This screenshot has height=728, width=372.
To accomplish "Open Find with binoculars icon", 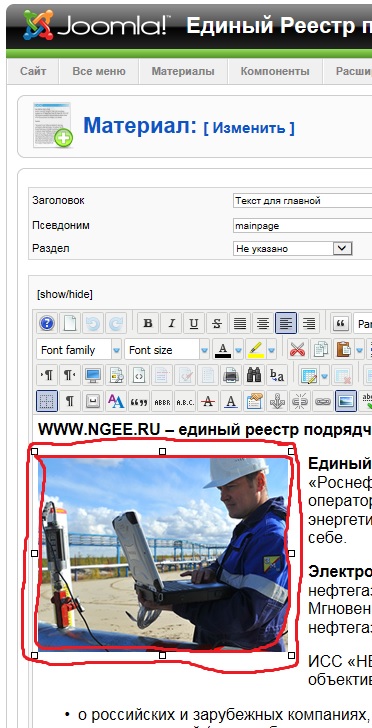I will [254, 375].
